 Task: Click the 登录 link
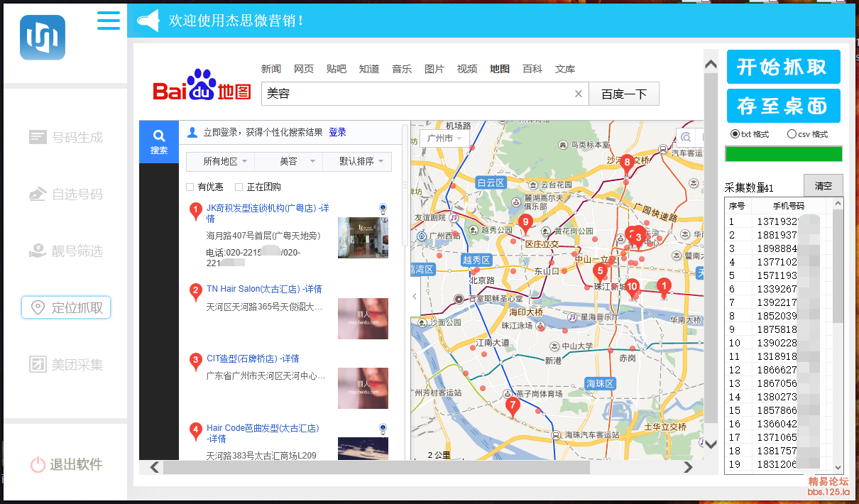click(x=337, y=132)
